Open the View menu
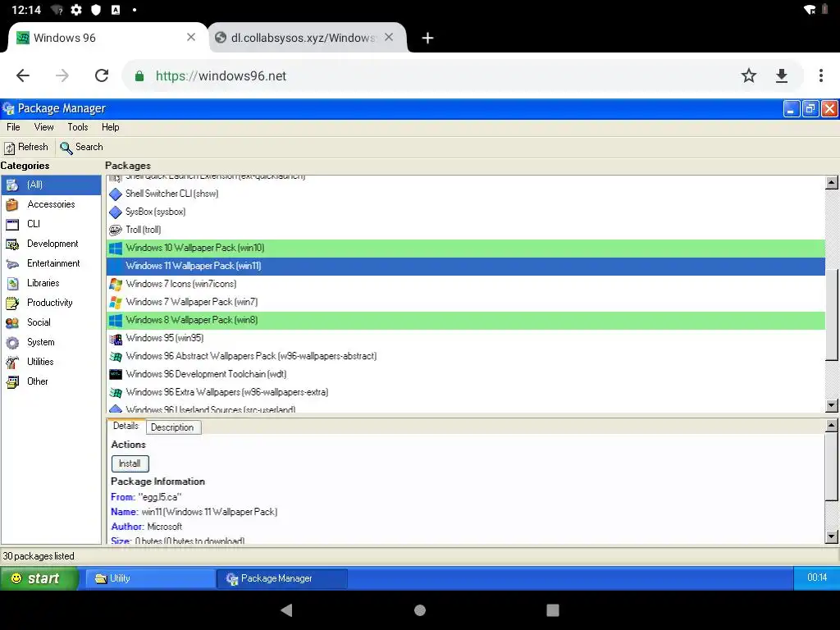The width and height of the screenshot is (840, 630). pyautogui.click(x=44, y=127)
